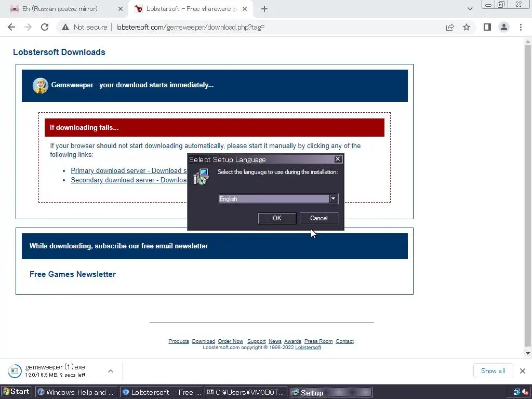The height and width of the screenshot is (399, 532).
Task: Switch to Windows Help and Support taskbar item
Action: pyautogui.click(x=76, y=392)
